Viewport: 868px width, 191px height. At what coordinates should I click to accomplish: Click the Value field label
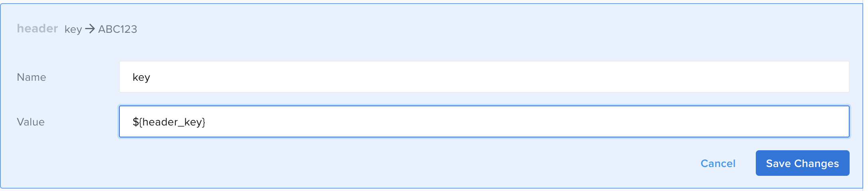31,122
